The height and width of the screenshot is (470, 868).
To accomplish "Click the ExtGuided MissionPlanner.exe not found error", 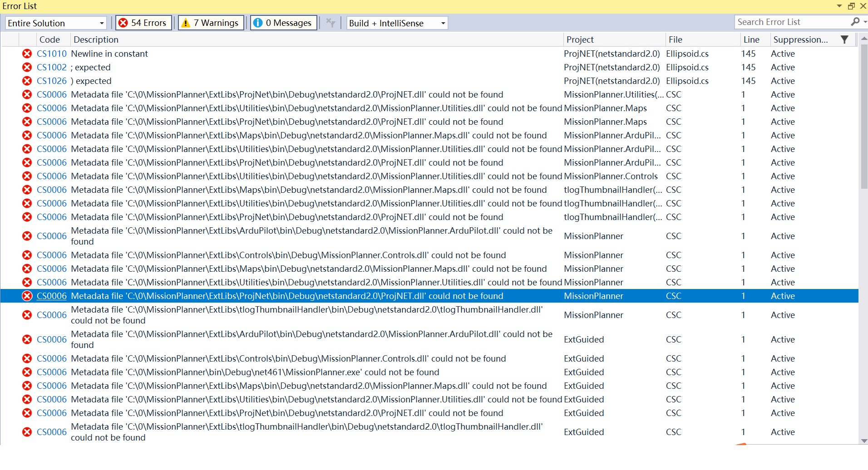I will coord(255,372).
